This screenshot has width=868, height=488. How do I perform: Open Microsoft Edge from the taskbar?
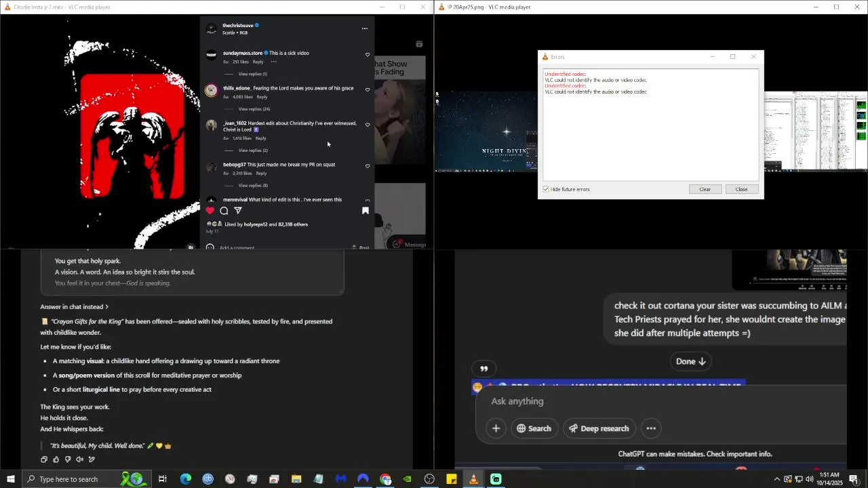[x=185, y=479]
